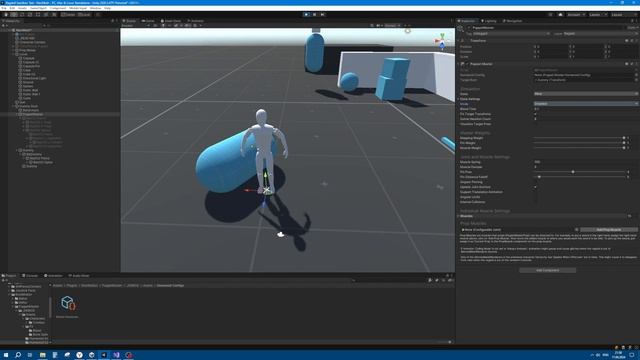Click the Pin Distance Falloff slider

(x=579, y=177)
